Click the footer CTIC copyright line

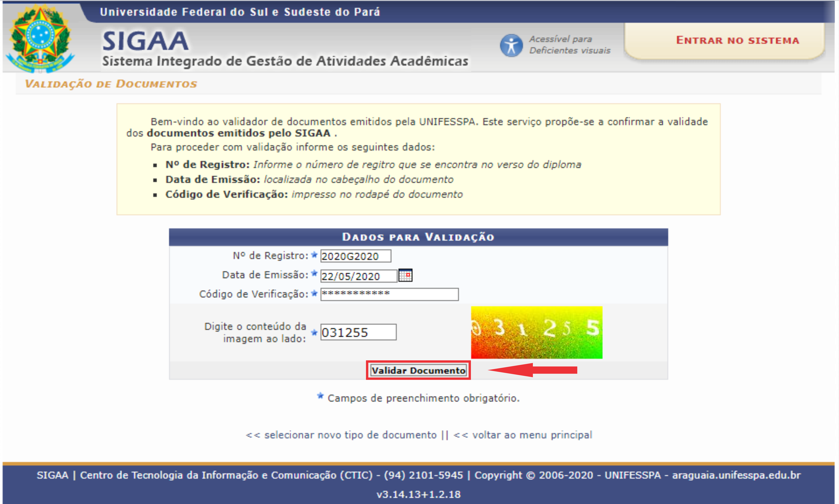coord(418,475)
